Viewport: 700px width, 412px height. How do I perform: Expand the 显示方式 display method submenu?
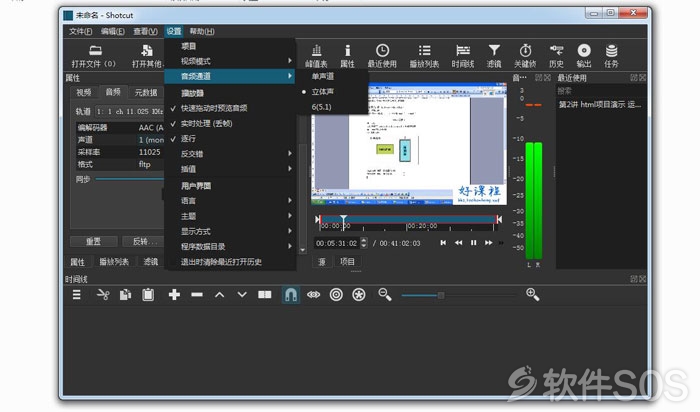(x=230, y=231)
